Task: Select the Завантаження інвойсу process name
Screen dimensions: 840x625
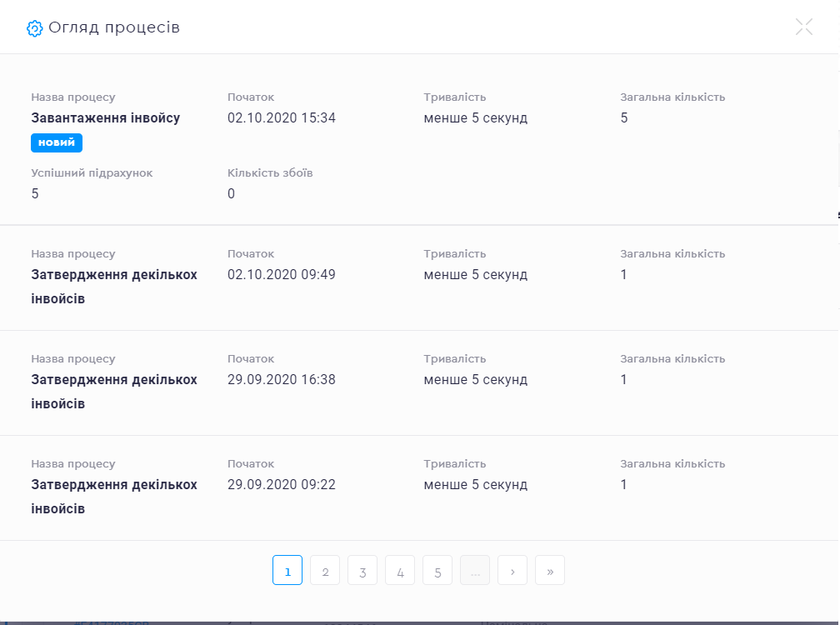Action: tap(106, 118)
